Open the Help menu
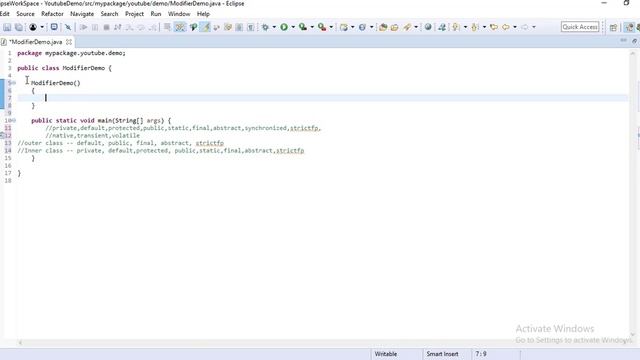Screen dimensions: 640x360 pos(203,14)
